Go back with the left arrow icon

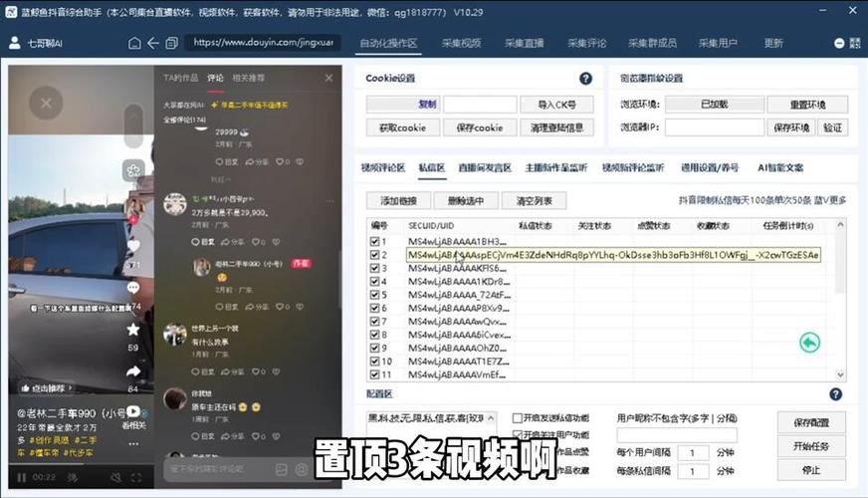152,43
